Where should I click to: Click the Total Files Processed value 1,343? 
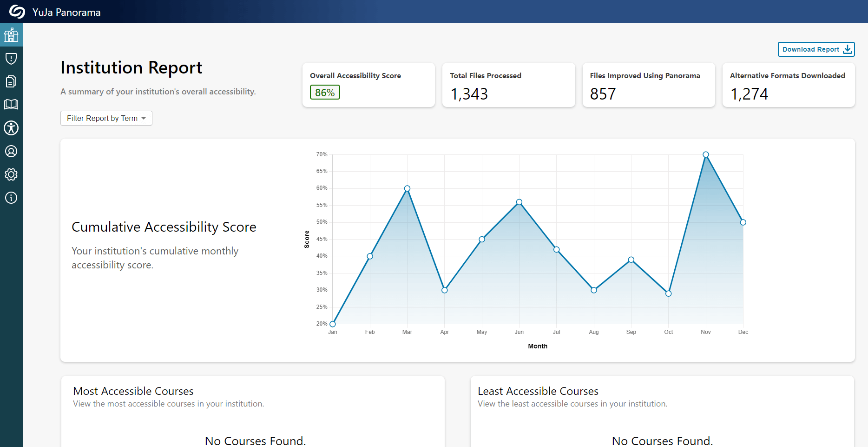click(x=469, y=94)
